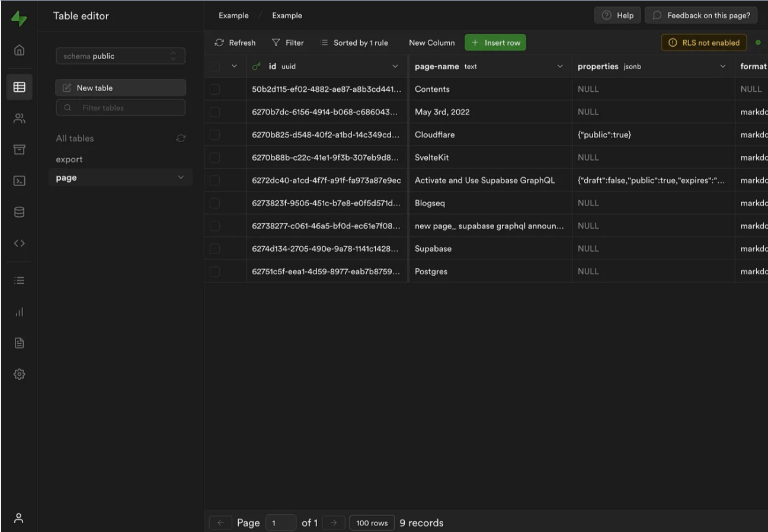Select the checkbox for the Contents row
768x532 pixels.
(x=215, y=89)
